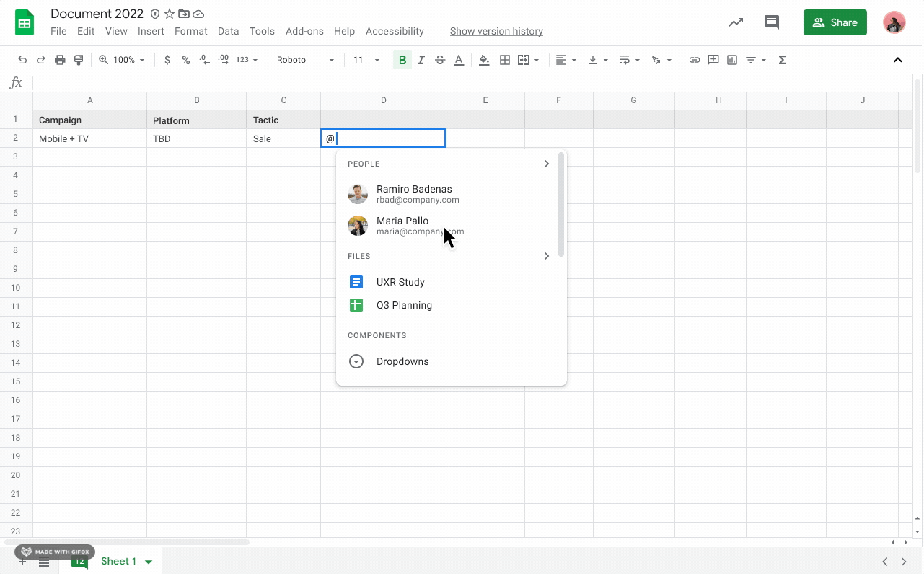The width and height of the screenshot is (924, 574).
Task: Insert a comment with the comment icon
Action: (713, 60)
